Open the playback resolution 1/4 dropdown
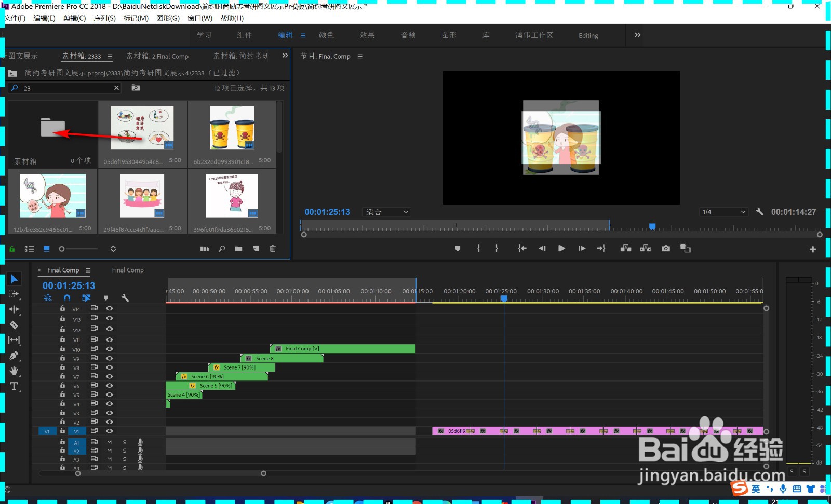The image size is (831, 504). pos(724,212)
